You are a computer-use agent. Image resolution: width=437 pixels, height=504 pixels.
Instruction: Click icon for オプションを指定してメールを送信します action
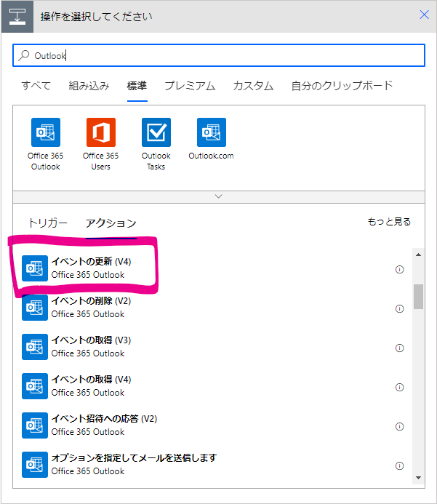(x=35, y=465)
